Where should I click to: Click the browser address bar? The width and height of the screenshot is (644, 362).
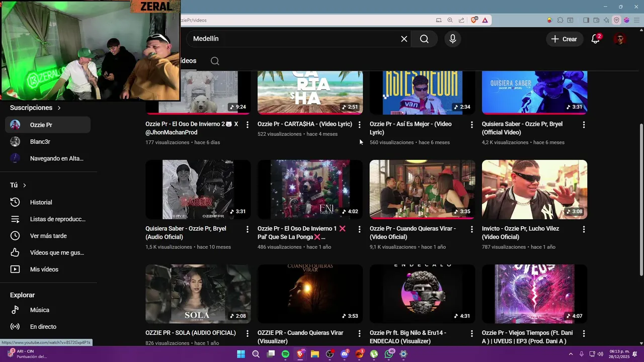[307, 20]
